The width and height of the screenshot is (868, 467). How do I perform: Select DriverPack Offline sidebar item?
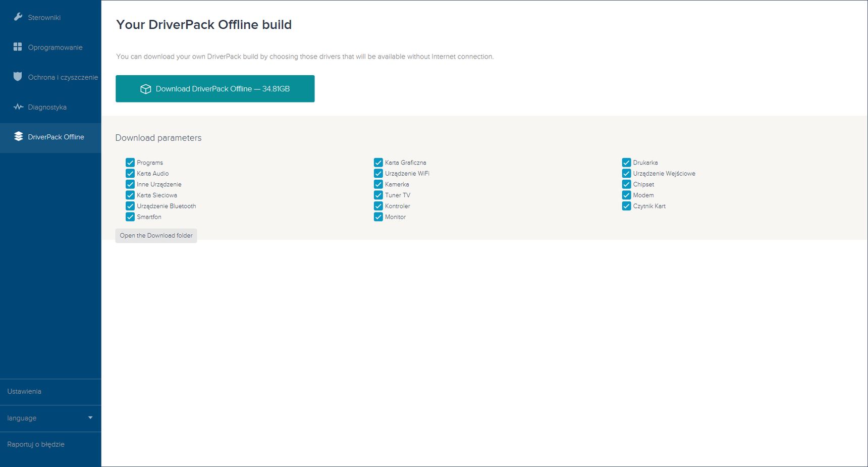(x=50, y=137)
